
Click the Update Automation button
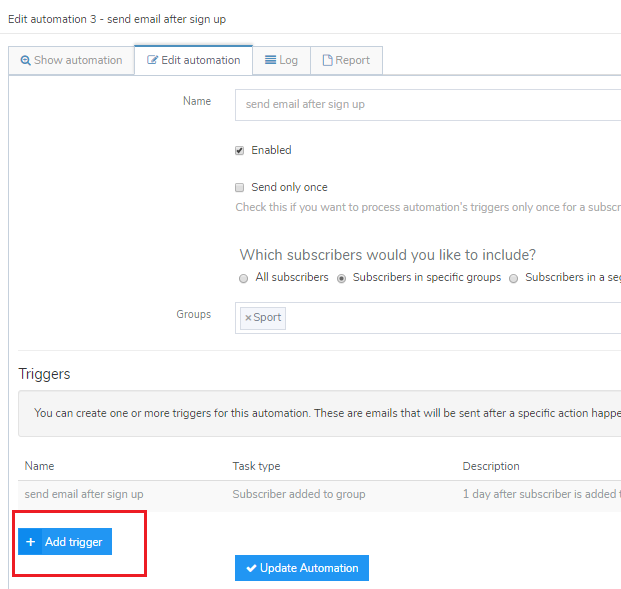pyautogui.click(x=302, y=568)
